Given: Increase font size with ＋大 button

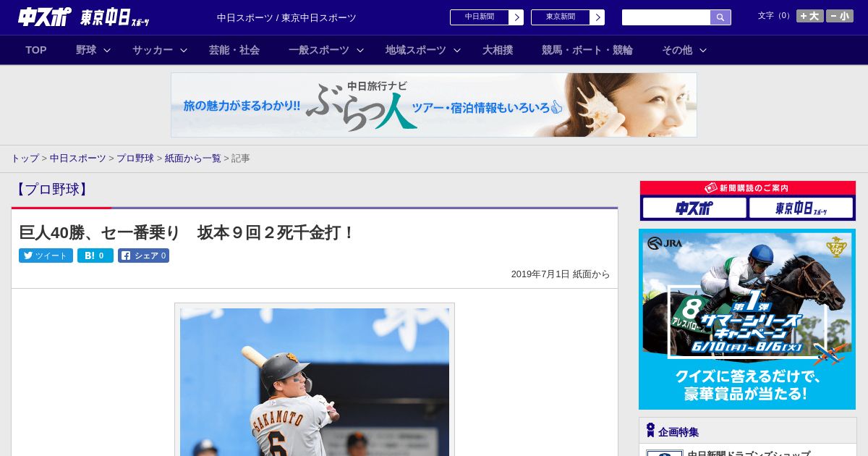Looking at the screenshot, I should point(809,16).
